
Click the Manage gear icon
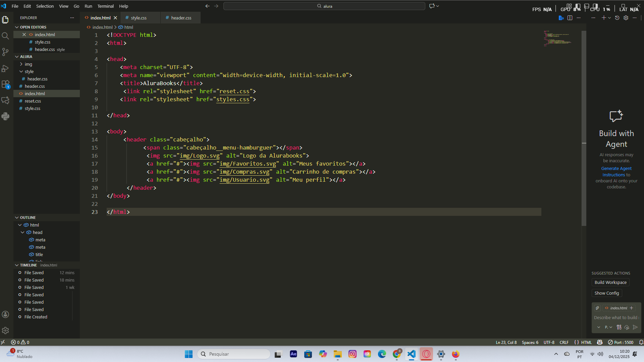click(x=5, y=330)
